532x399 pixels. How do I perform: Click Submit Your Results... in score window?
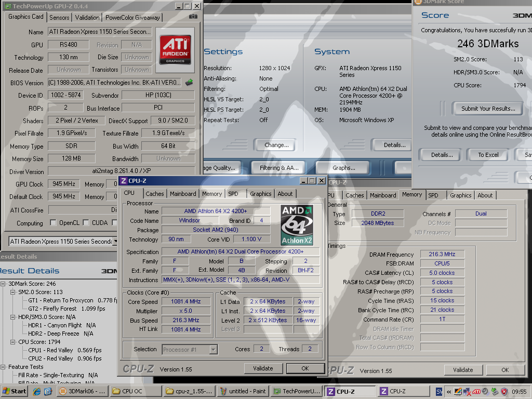(488, 109)
